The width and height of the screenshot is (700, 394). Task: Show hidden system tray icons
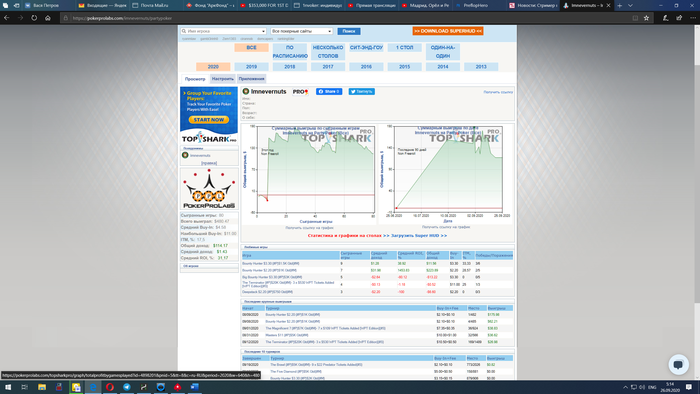(x=625, y=387)
